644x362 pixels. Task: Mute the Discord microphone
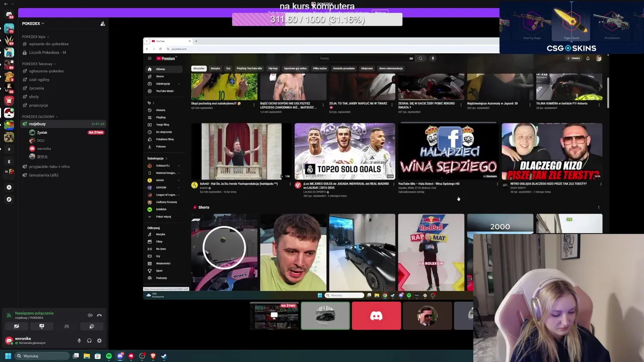coord(79,340)
